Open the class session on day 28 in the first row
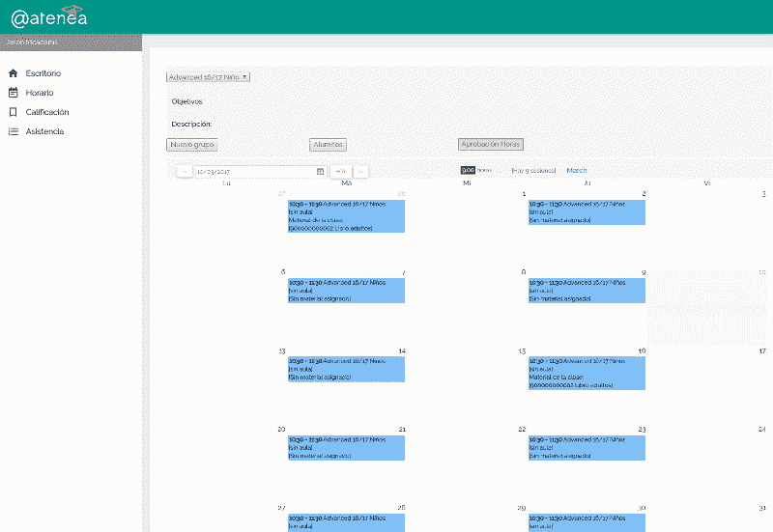This screenshot has width=773, height=532. pos(346,216)
